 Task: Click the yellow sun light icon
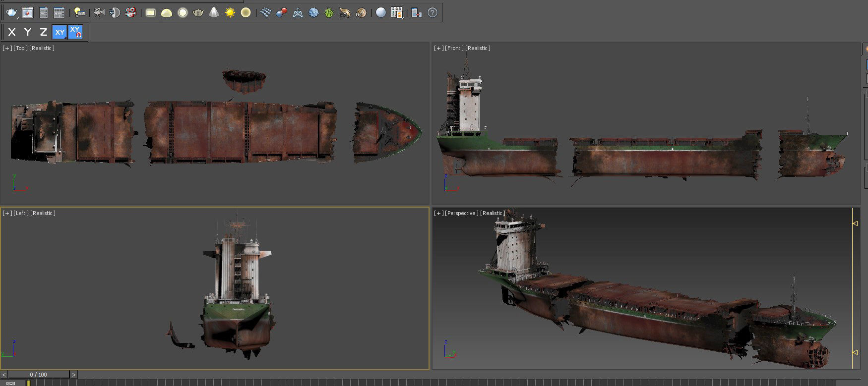tap(230, 12)
